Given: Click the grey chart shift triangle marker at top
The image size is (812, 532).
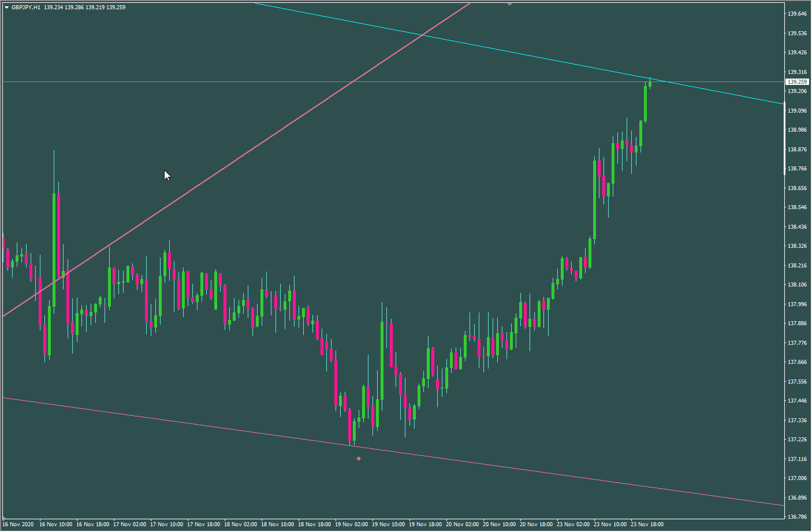Looking at the screenshot, I should [x=509, y=4].
